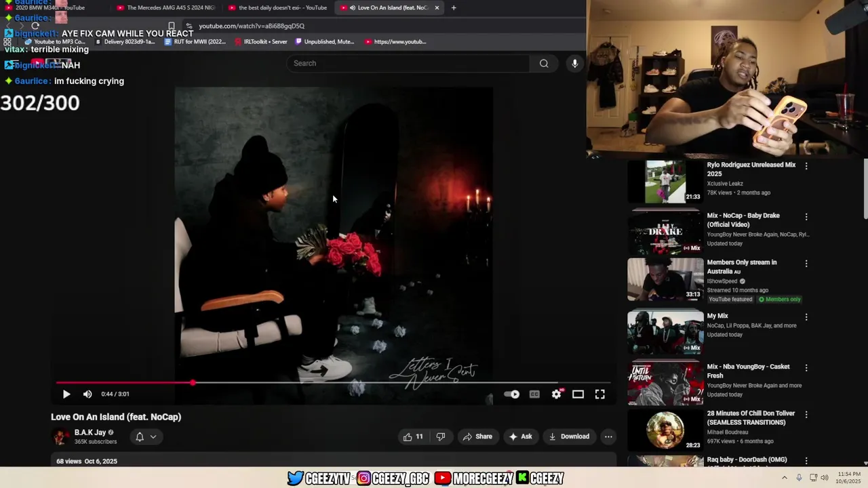Image resolution: width=868 pixels, height=488 pixels.
Task: Toggle the autoplay switch in the player
Action: coord(512,394)
